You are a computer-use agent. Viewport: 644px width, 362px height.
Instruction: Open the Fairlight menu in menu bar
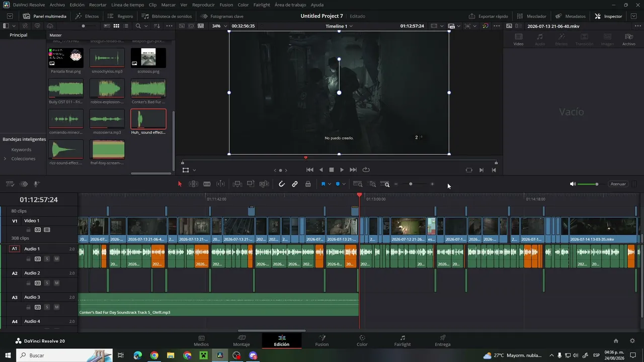click(262, 5)
